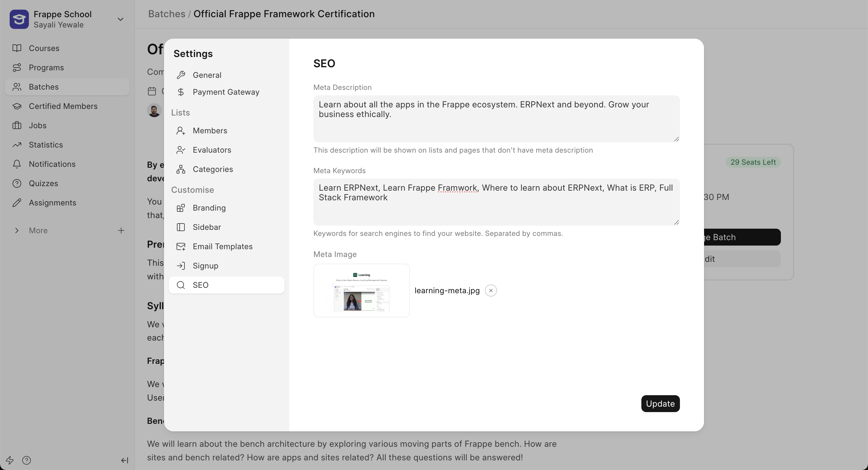Click the Certified Members sidebar item
The width and height of the screenshot is (868, 470).
click(68, 106)
